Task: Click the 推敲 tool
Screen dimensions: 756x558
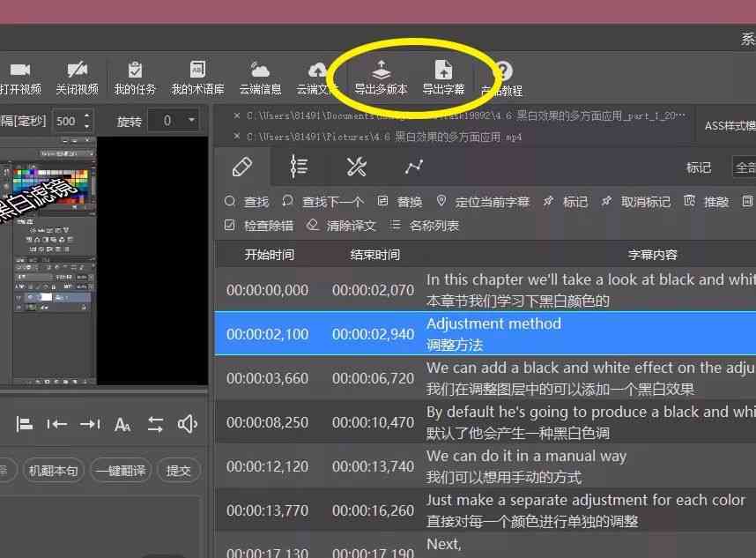Action: [x=707, y=202]
